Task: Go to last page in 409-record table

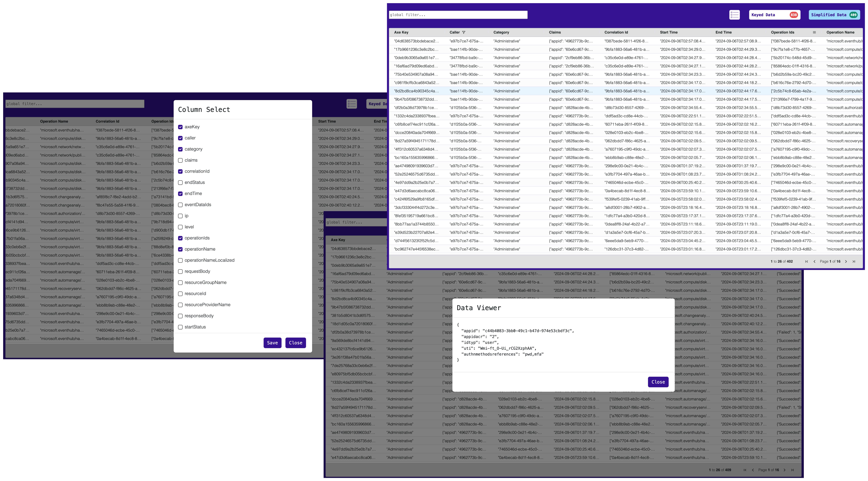Action: click(x=792, y=470)
